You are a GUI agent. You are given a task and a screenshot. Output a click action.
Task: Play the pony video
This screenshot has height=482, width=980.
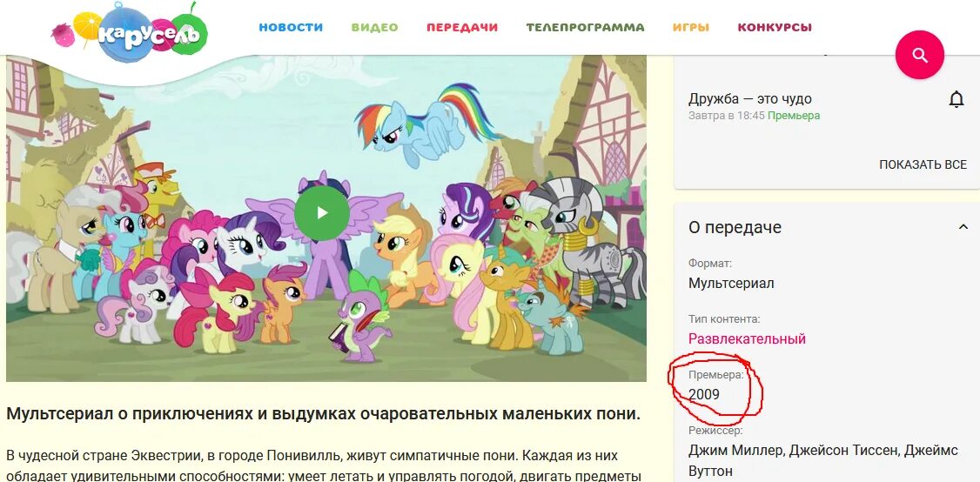tap(322, 212)
